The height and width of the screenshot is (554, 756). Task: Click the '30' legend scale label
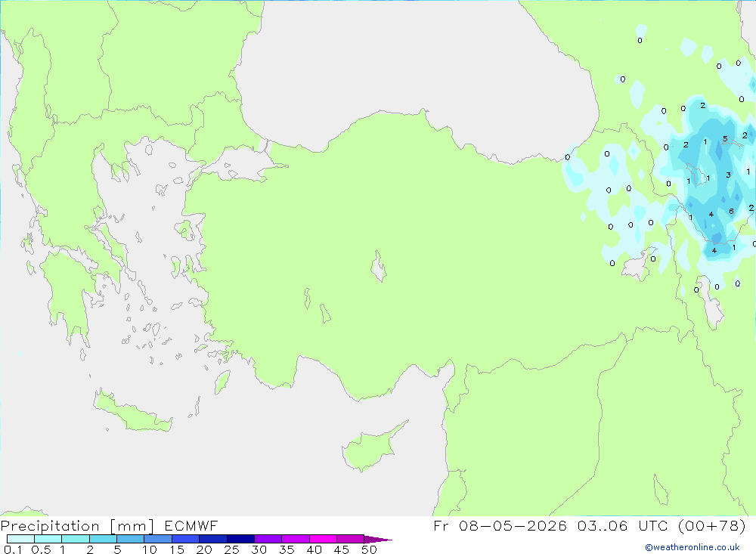point(259,549)
